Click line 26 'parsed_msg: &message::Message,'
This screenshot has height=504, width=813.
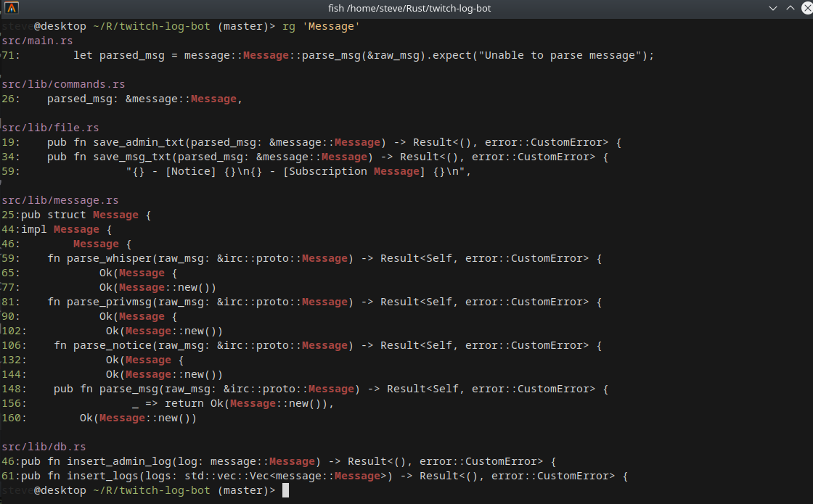pyautogui.click(x=123, y=99)
